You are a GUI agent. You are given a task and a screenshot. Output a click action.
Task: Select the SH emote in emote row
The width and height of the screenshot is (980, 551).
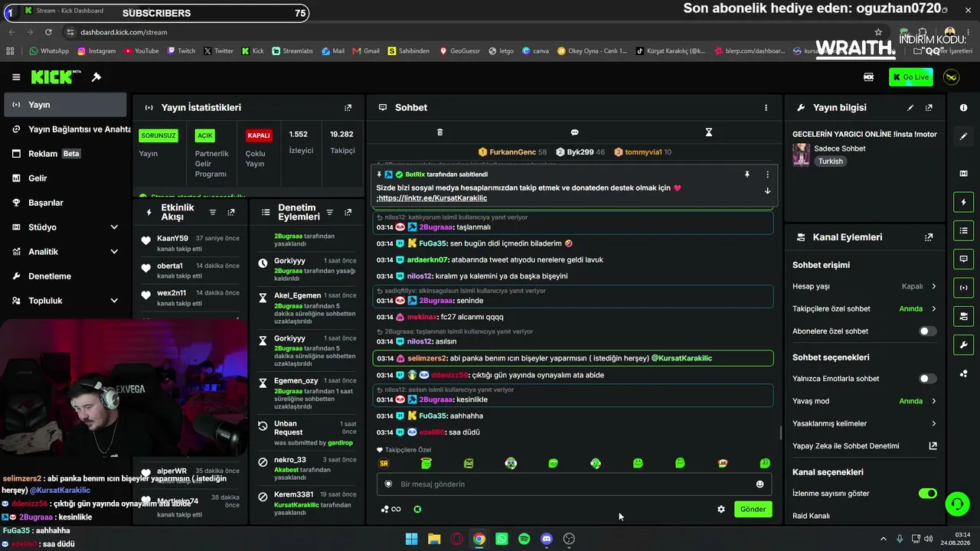click(384, 464)
